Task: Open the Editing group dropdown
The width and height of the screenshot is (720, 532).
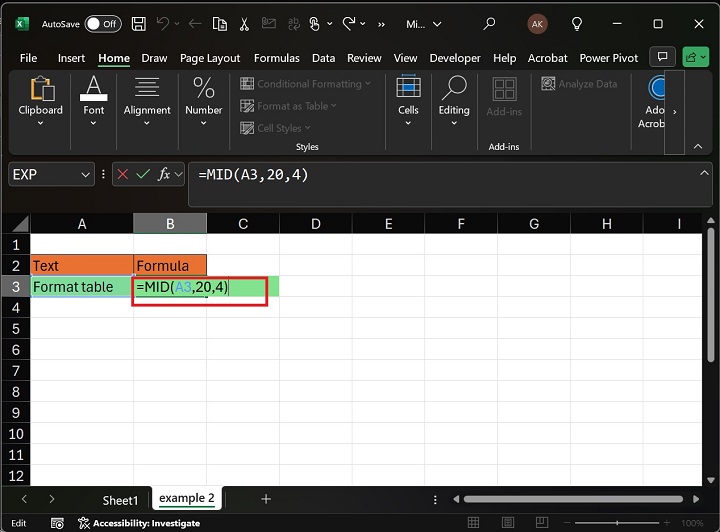Action: (454, 110)
